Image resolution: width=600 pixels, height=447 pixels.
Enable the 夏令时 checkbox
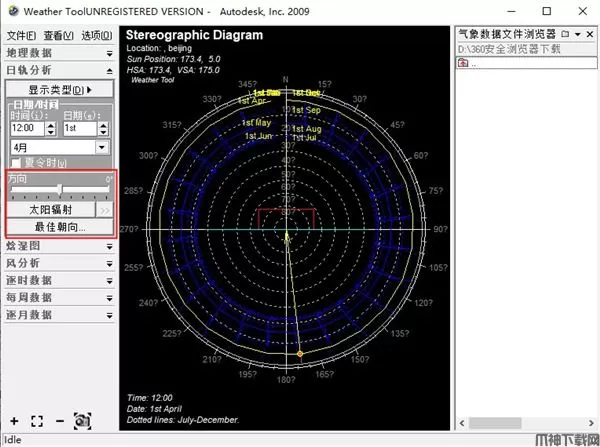15,163
